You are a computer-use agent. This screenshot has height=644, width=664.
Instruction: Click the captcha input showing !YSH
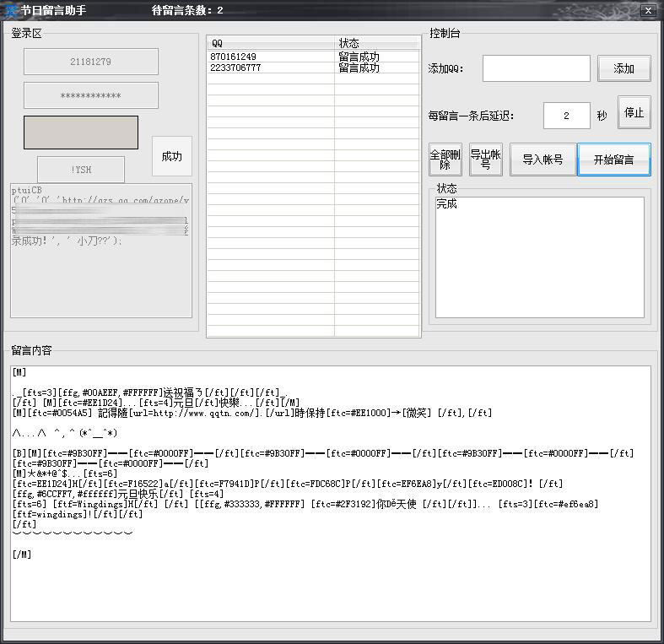pyautogui.click(x=81, y=170)
